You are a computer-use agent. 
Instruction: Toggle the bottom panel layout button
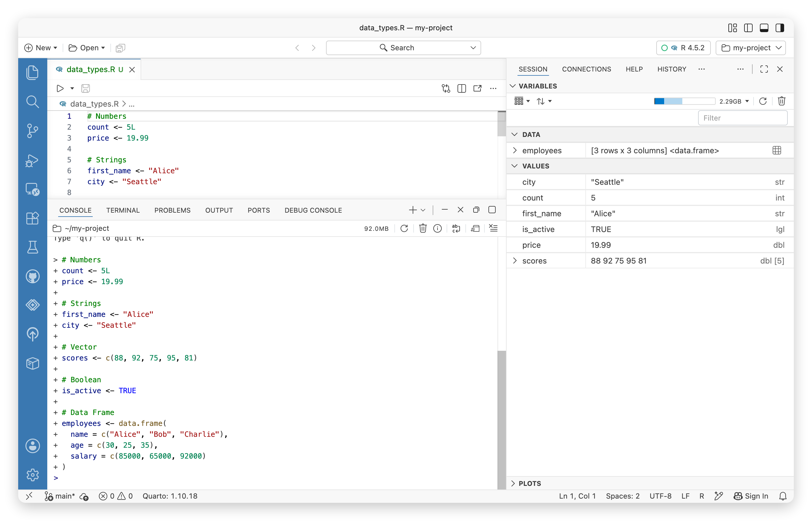click(x=764, y=28)
